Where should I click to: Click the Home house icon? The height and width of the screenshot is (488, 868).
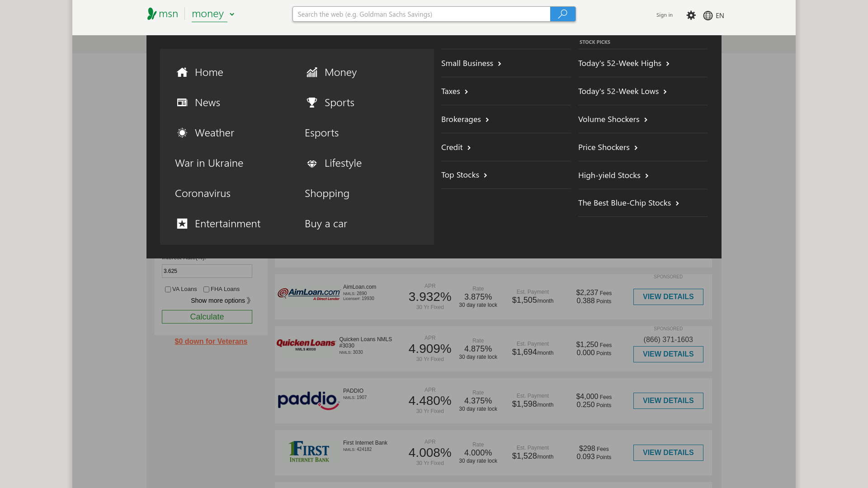click(x=182, y=72)
